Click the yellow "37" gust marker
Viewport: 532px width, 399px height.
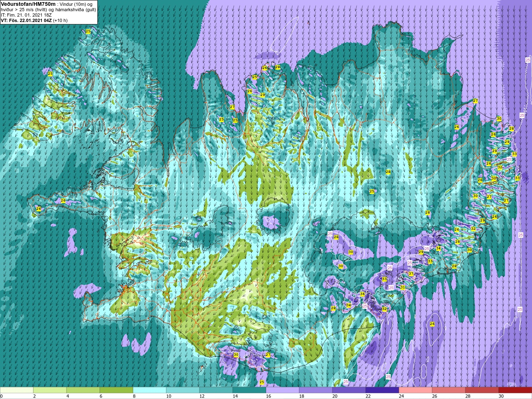point(411,273)
